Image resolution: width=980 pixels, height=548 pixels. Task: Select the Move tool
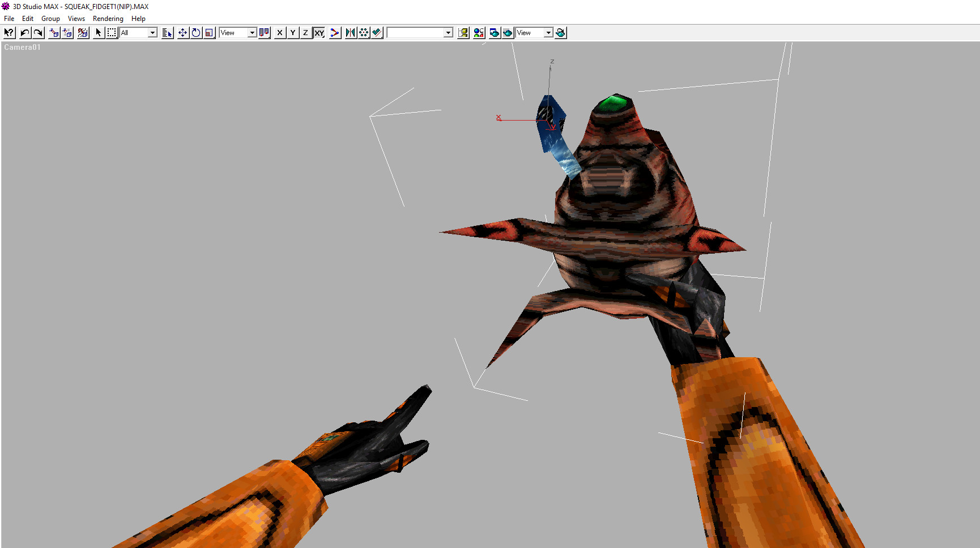182,32
